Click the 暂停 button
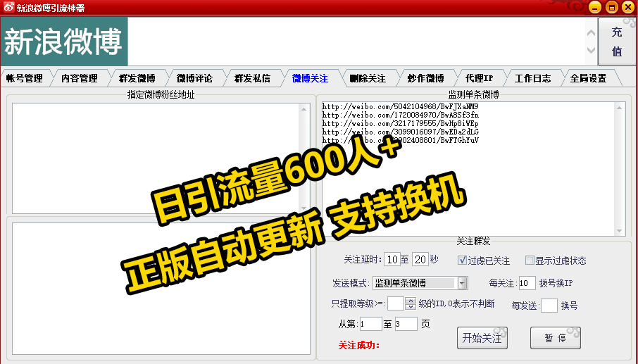Viewport: 638px width, 364px height. pos(556,338)
